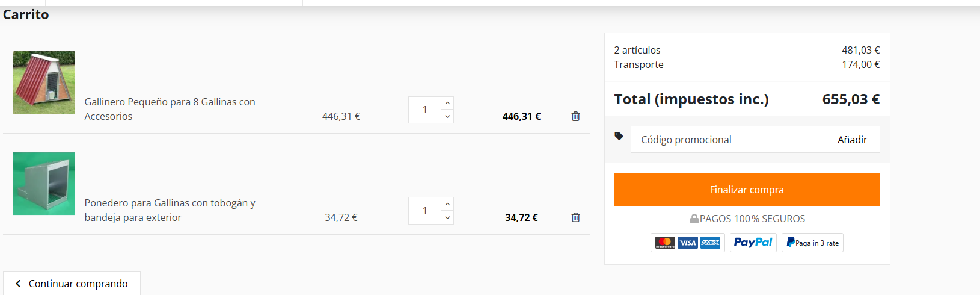This screenshot has width=980, height=295.
Task: Open the Ponedero para Gallinas product thumbnail
Action: pos(43,184)
